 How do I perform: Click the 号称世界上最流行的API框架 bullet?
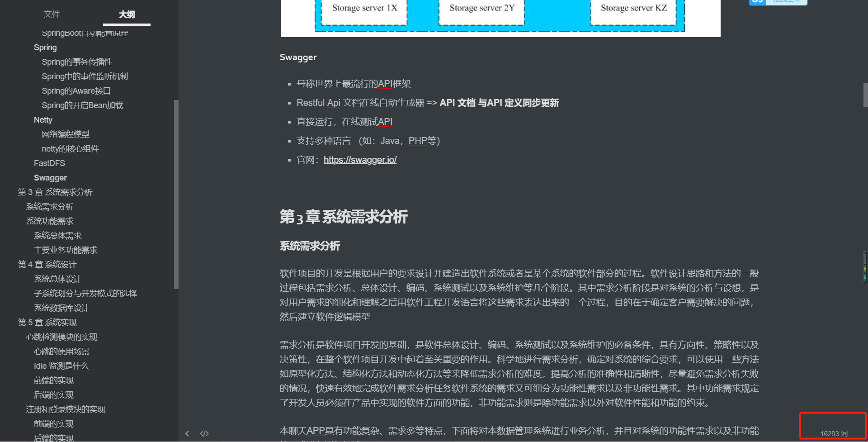pos(354,84)
